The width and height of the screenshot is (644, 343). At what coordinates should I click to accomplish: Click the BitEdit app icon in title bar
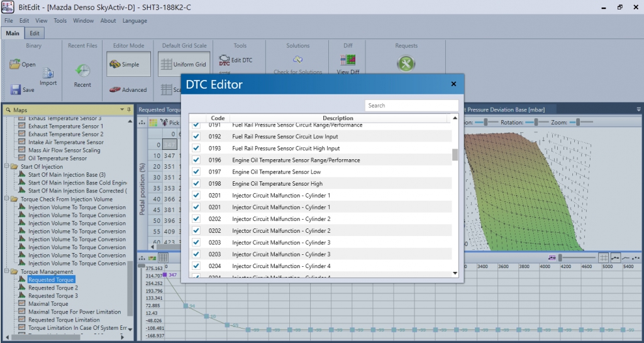tap(8, 8)
